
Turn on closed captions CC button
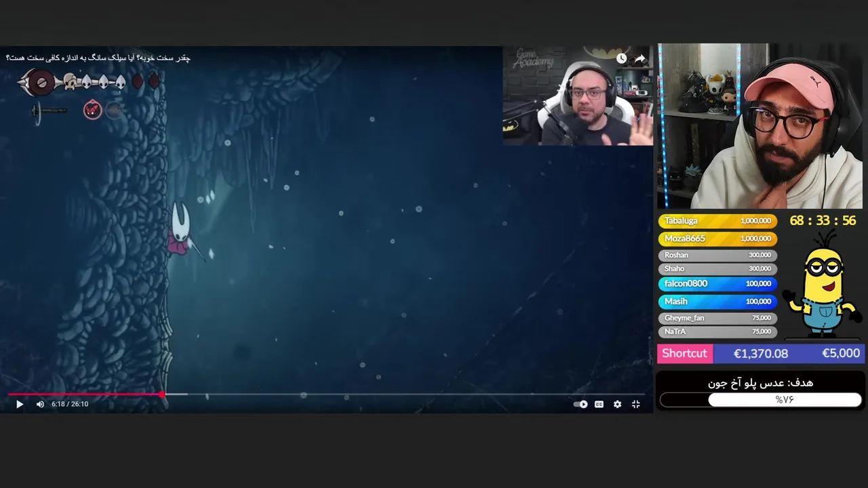pyautogui.click(x=599, y=404)
